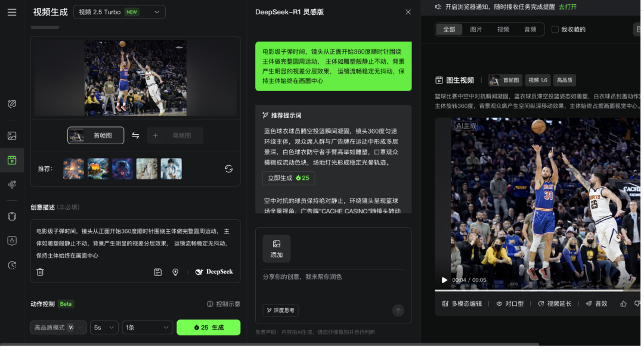Open the hamburger menu in the sidebar
Viewport: 644px width, 354px height.
click(x=12, y=12)
